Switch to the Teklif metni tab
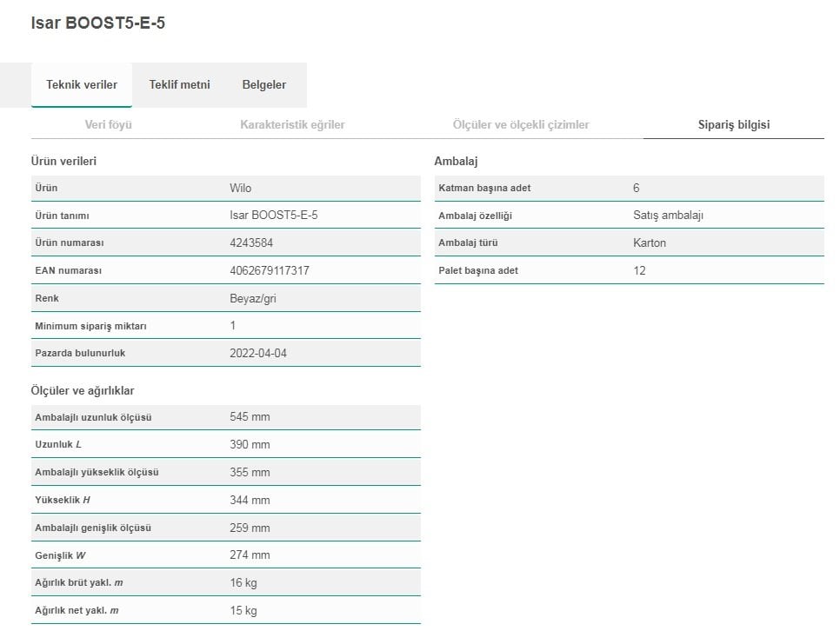This screenshot has width=840, height=631. 179,84
